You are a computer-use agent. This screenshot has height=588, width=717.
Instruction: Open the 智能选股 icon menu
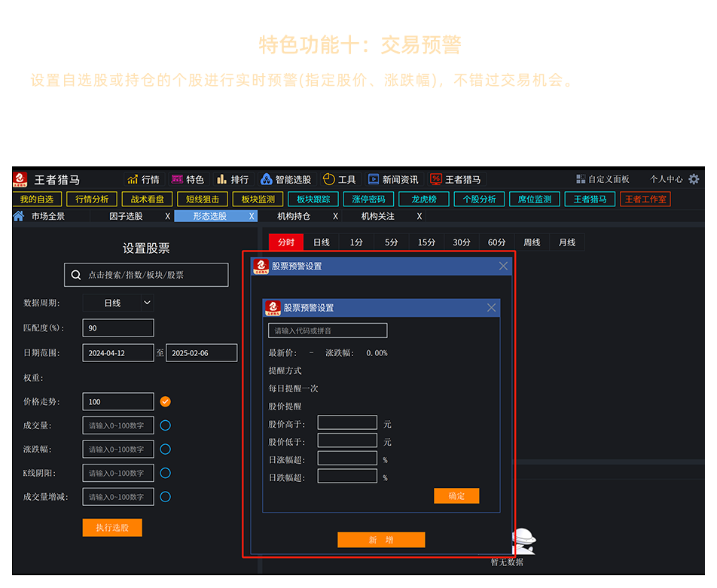tap(266, 180)
